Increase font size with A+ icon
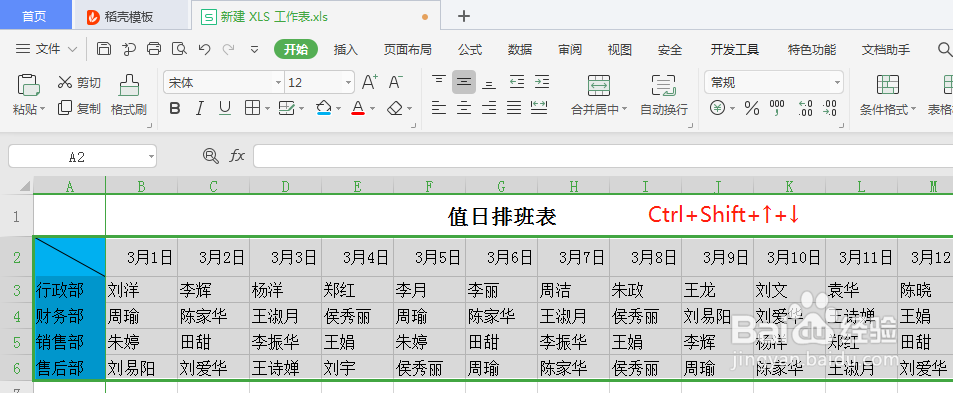The image size is (953, 393). 370,82
